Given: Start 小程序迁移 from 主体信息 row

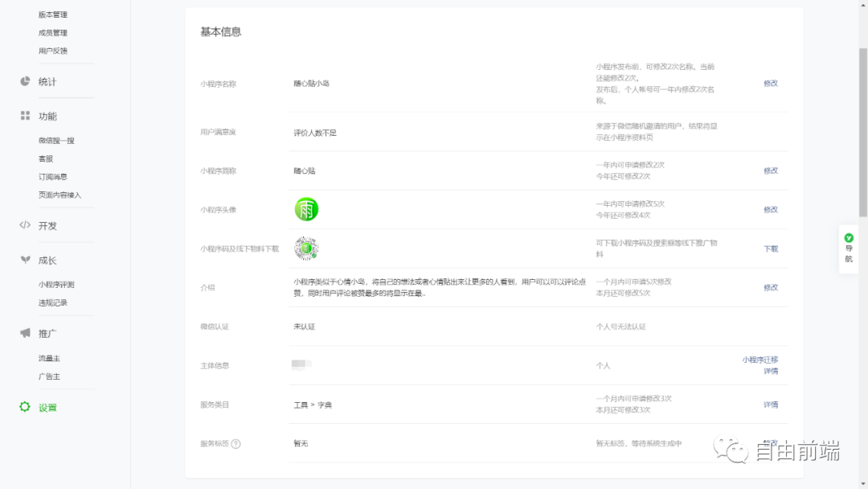Looking at the screenshot, I should pyautogui.click(x=762, y=360).
